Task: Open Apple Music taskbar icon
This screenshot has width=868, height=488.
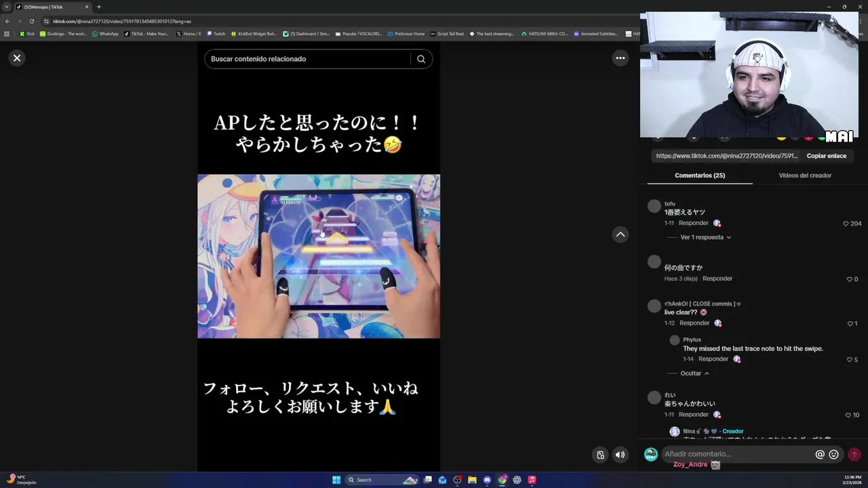Action: [532, 480]
